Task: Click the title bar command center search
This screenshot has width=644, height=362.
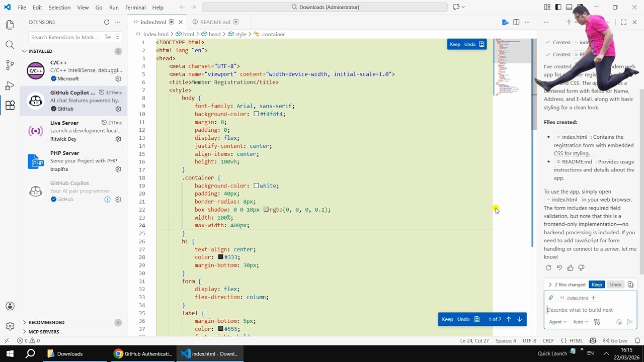Action: (325, 8)
